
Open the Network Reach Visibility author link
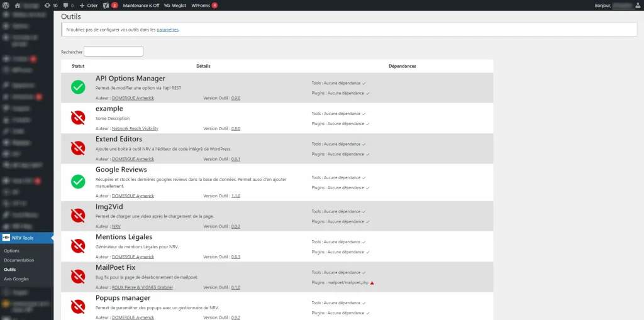pyautogui.click(x=135, y=129)
